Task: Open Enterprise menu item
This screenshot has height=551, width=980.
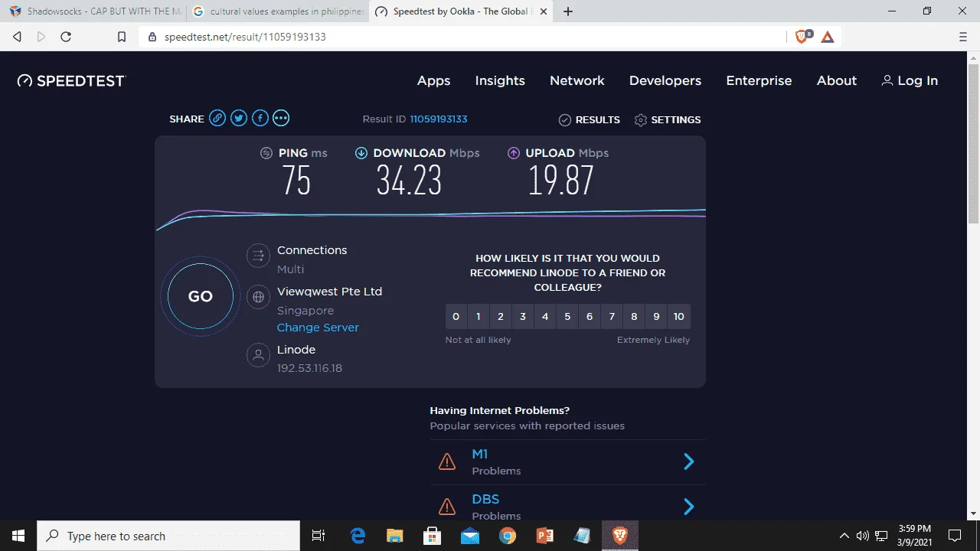Action: click(x=759, y=80)
